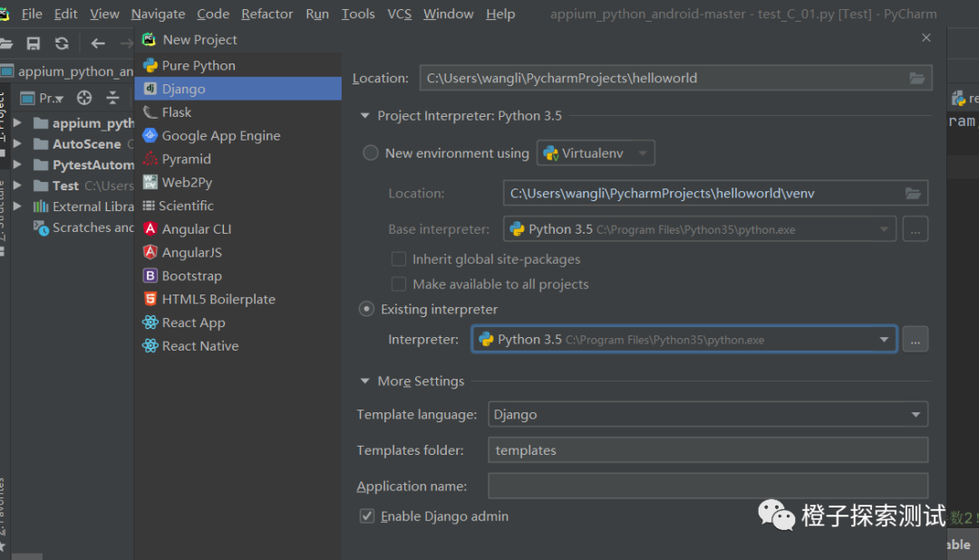The width and height of the screenshot is (979, 560).
Task: Open the Base interpreter dropdown
Action: pos(700,229)
